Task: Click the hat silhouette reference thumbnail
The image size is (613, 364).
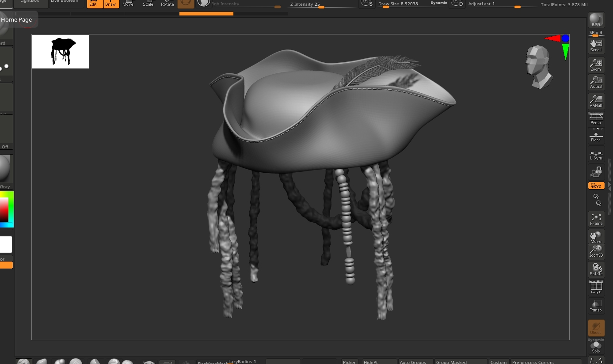Action: click(61, 52)
